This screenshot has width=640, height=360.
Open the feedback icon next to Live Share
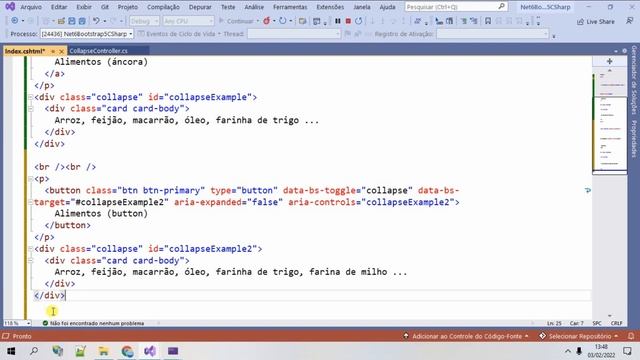(629, 21)
